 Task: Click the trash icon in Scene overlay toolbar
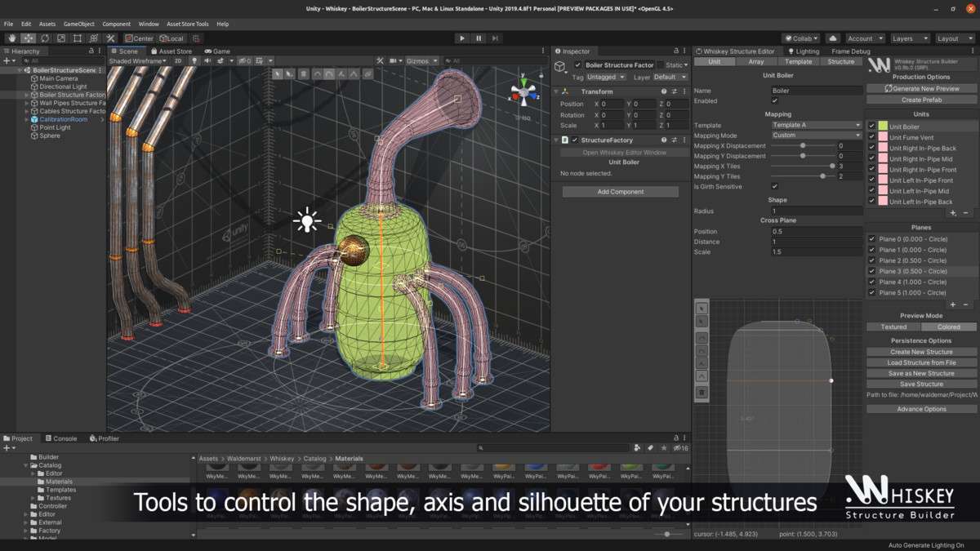pyautogui.click(x=304, y=73)
